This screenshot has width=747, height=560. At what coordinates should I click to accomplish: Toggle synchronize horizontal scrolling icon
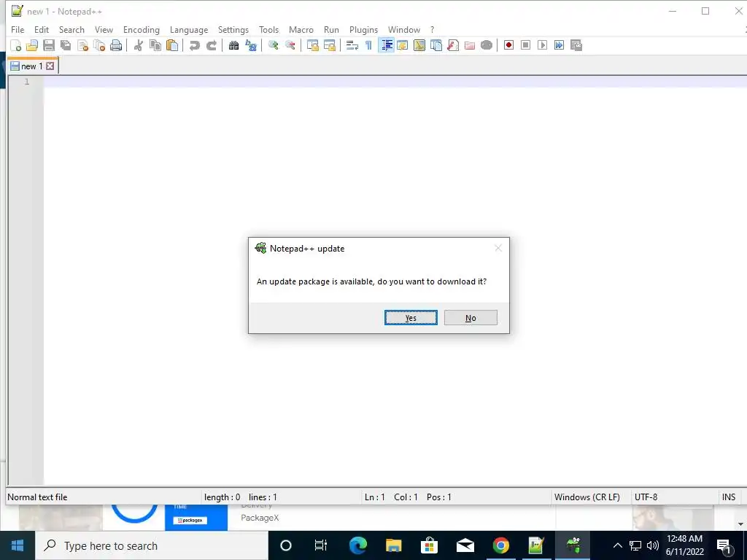pos(329,45)
